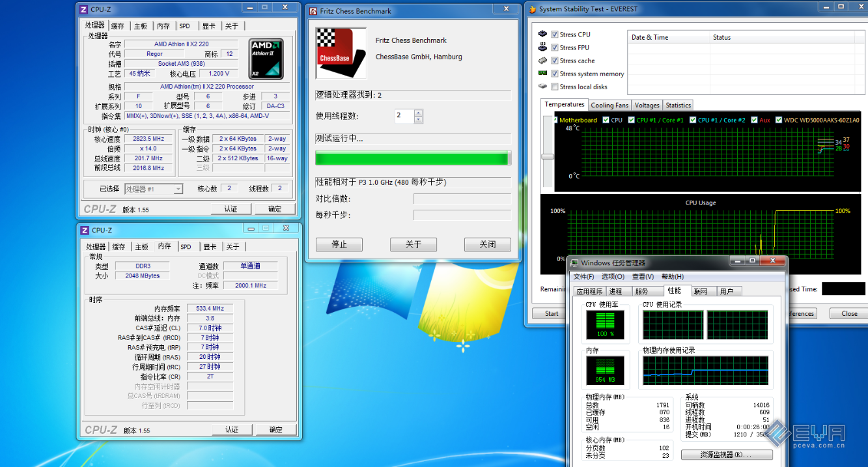This screenshot has width=868, height=467.
Task: Switch to the 处理器 tab in the lower CPU-Z window
Action: point(96,247)
